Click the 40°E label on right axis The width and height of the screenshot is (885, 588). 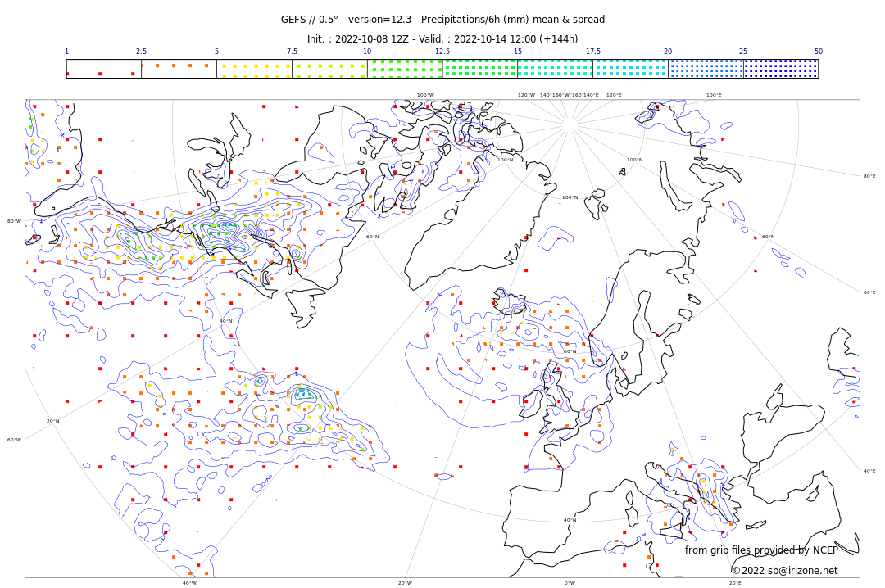[869, 471]
